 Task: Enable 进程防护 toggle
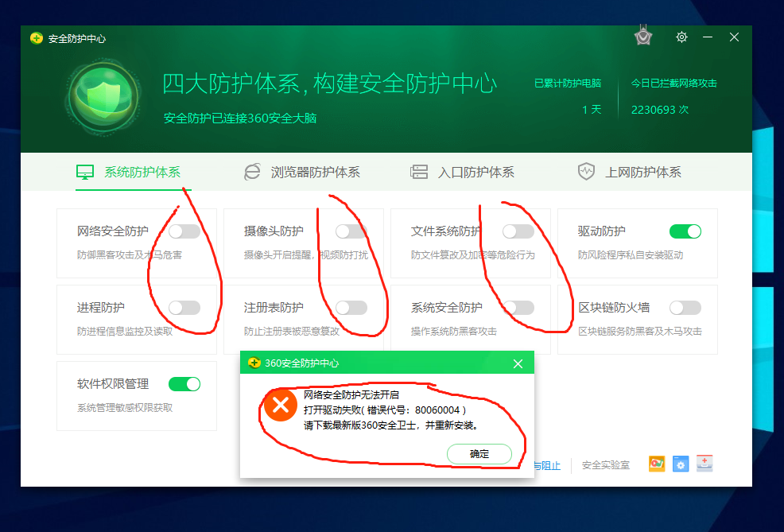coord(184,308)
